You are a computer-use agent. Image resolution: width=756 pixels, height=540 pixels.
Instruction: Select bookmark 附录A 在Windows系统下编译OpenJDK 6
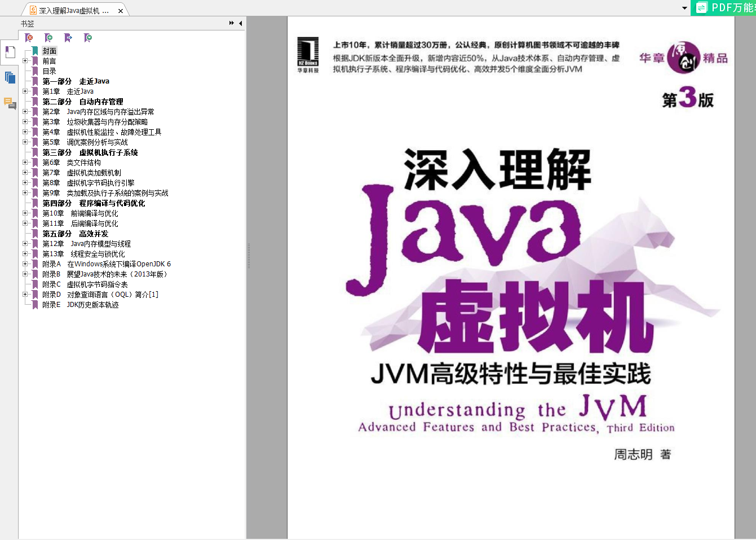107,264
